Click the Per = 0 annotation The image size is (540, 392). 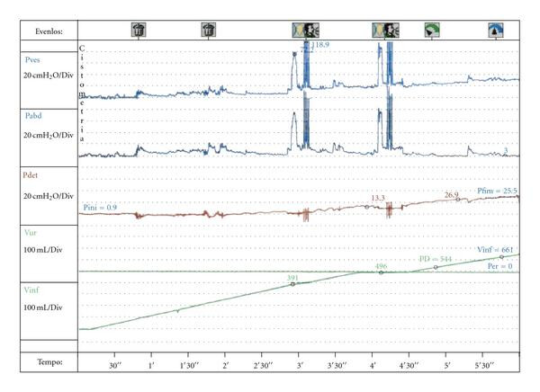click(x=500, y=266)
